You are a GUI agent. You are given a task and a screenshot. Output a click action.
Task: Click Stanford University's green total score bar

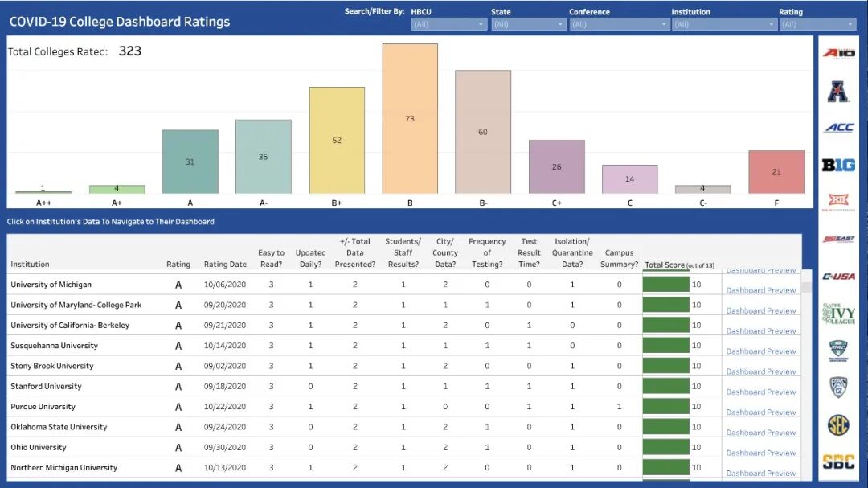[666, 386]
